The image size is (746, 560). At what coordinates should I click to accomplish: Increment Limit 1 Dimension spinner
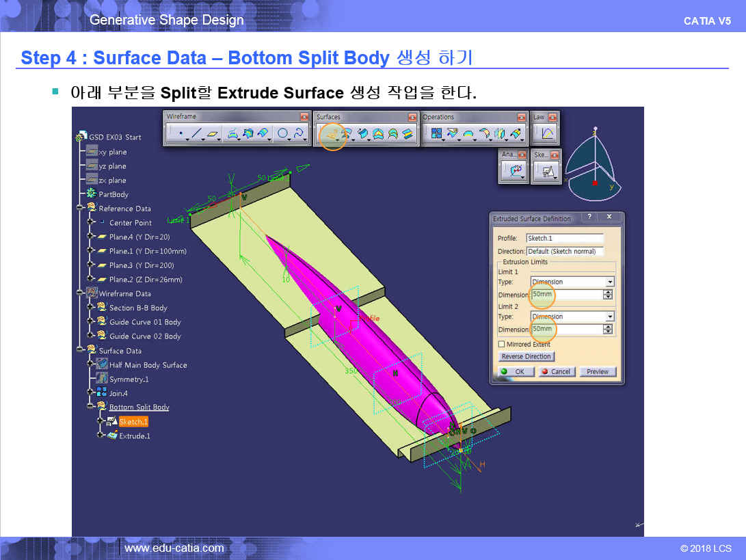click(608, 292)
